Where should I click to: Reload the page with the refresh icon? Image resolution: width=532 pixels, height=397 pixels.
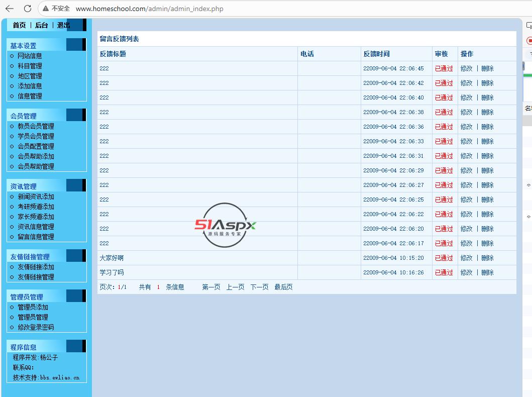(x=28, y=9)
